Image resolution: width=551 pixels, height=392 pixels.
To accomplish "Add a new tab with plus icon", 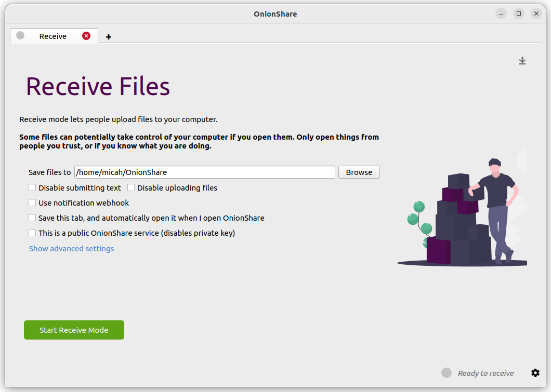I will (109, 37).
